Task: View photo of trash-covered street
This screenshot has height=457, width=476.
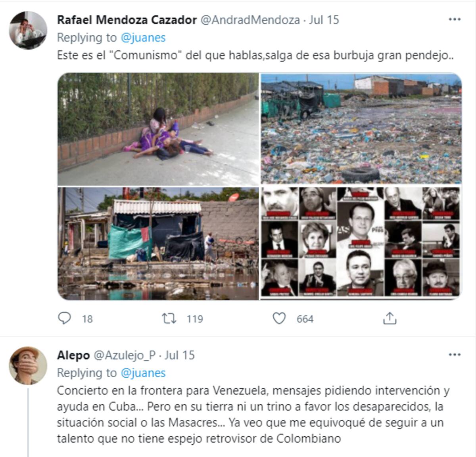Action: point(361,129)
